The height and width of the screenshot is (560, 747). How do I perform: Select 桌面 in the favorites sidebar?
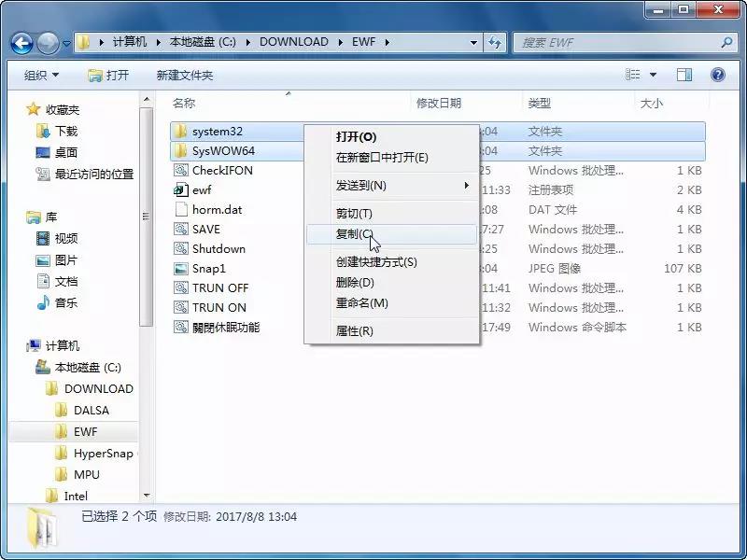coord(65,152)
